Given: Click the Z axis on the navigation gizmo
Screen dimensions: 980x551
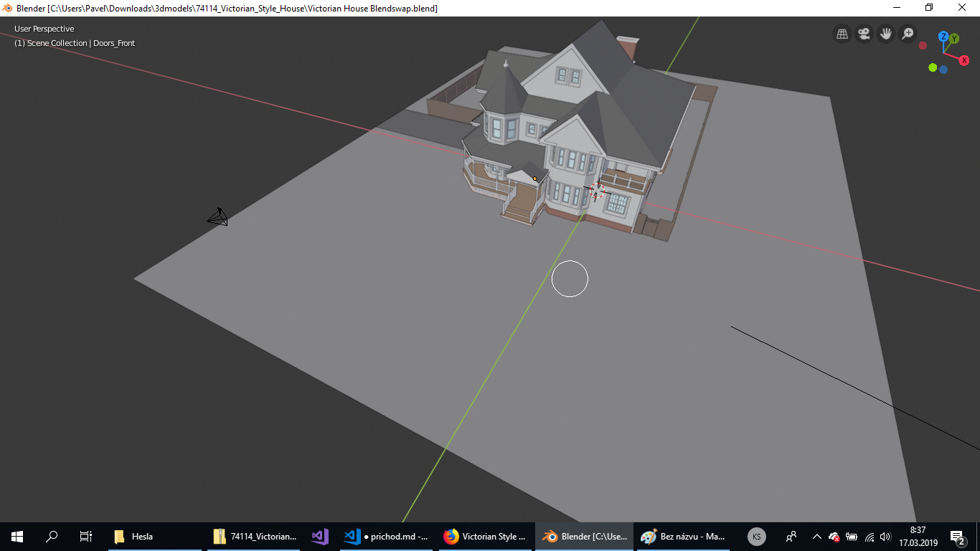Looking at the screenshot, I should [x=943, y=36].
